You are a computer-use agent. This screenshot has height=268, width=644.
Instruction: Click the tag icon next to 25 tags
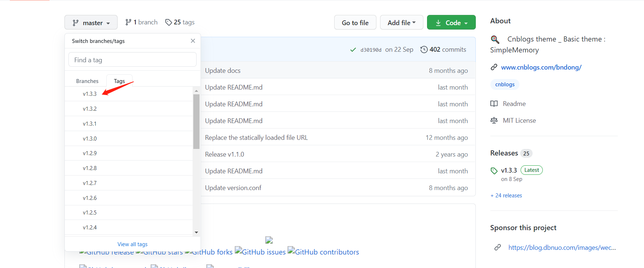point(169,22)
